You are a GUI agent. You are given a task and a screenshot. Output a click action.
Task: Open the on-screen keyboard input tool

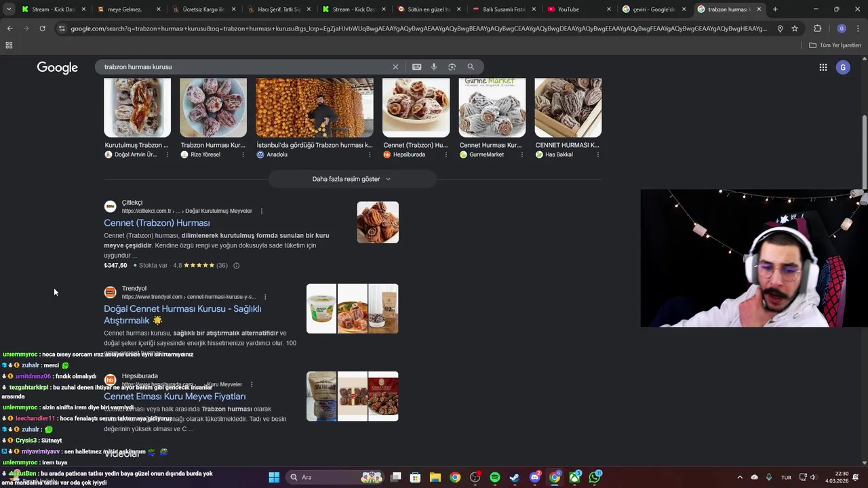(416, 67)
